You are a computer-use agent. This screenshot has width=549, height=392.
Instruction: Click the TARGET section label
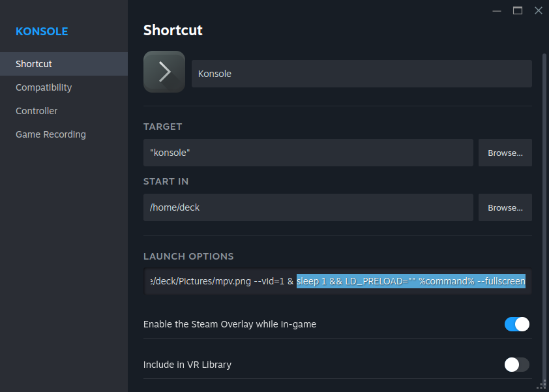tap(163, 127)
